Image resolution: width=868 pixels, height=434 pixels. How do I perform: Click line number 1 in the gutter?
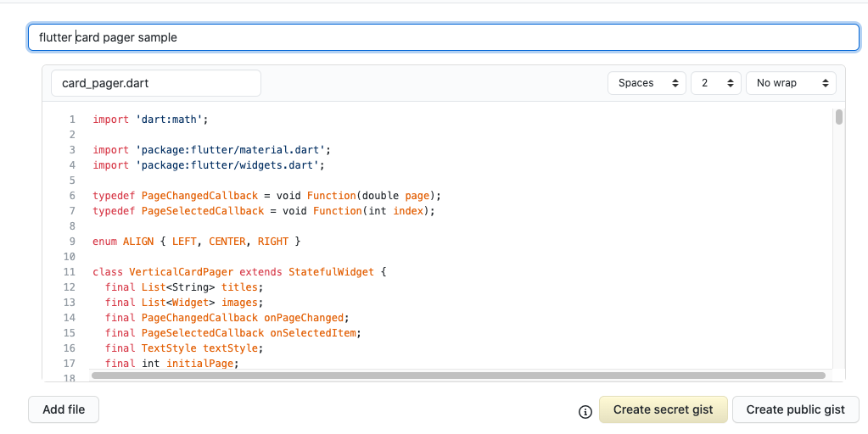tap(72, 120)
